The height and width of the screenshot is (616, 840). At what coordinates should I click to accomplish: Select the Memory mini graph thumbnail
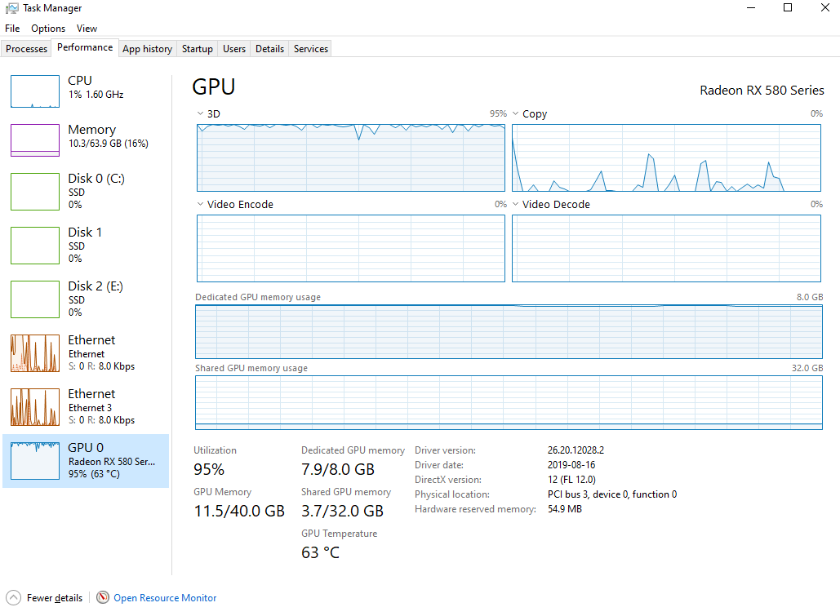coord(35,140)
